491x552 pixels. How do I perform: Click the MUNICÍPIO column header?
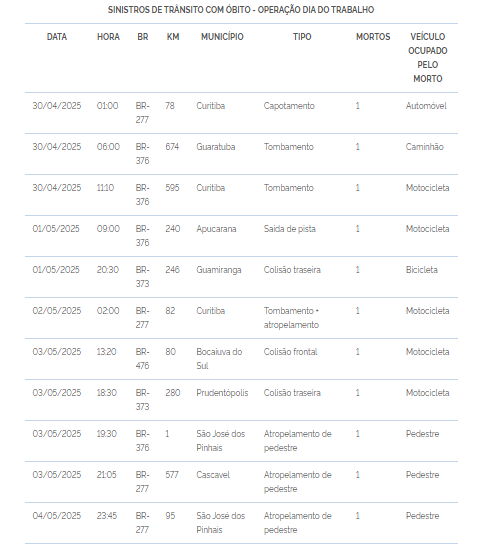coord(222,37)
